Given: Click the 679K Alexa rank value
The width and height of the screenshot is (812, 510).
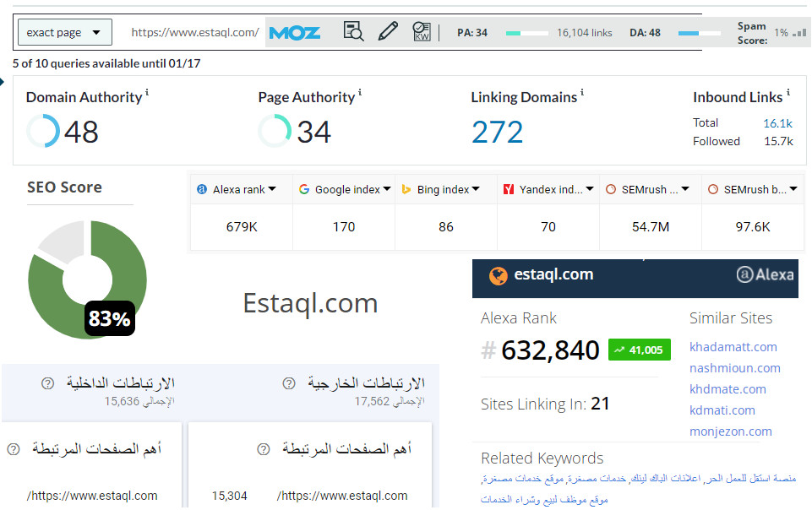Looking at the screenshot, I should click(x=242, y=227).
